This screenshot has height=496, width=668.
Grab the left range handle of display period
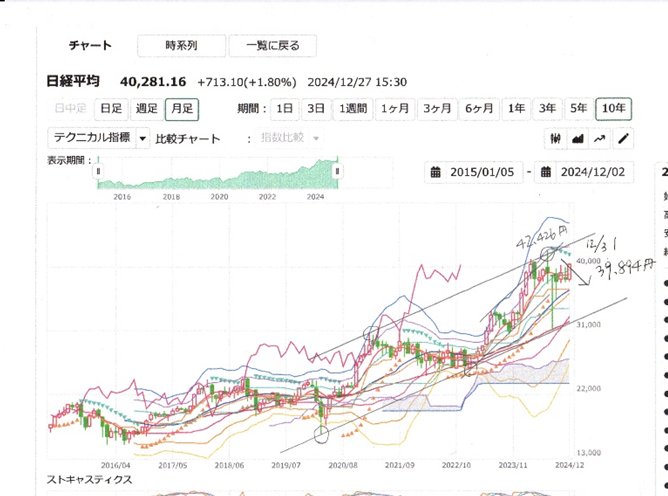98,172
